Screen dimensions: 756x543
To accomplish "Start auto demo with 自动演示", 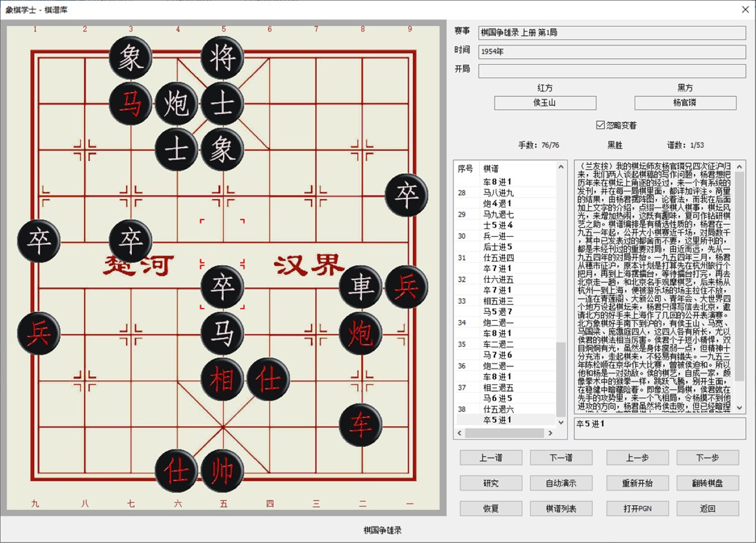I will [561, 483].
